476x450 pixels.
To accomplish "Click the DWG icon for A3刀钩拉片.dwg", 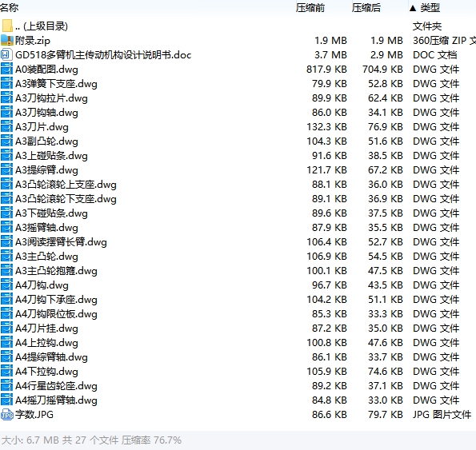I will pos(6,98).
